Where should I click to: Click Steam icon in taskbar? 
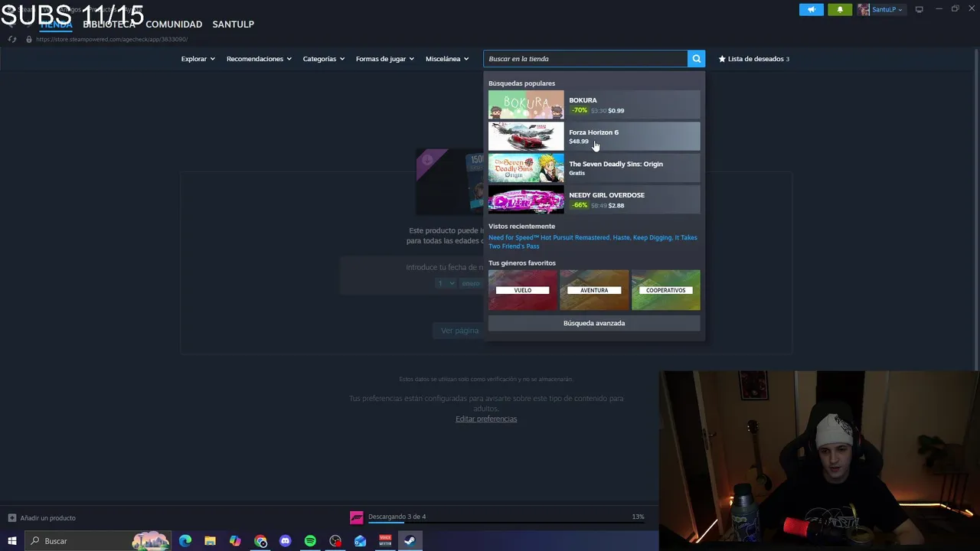[410, 541]
